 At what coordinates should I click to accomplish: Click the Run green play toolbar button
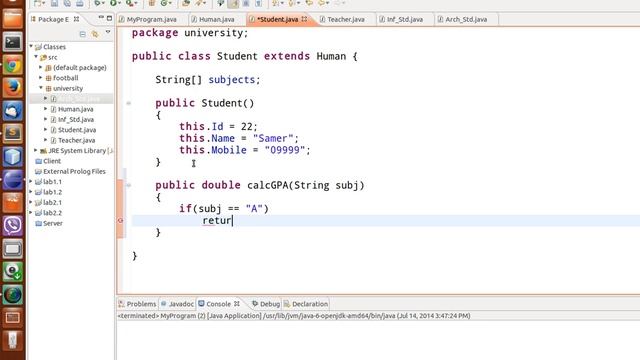click(113, 3)
